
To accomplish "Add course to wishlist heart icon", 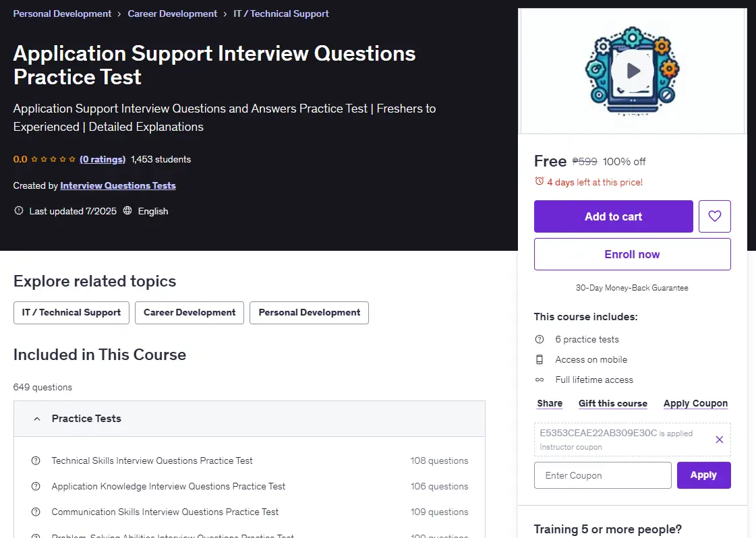I will pos(715,216).
